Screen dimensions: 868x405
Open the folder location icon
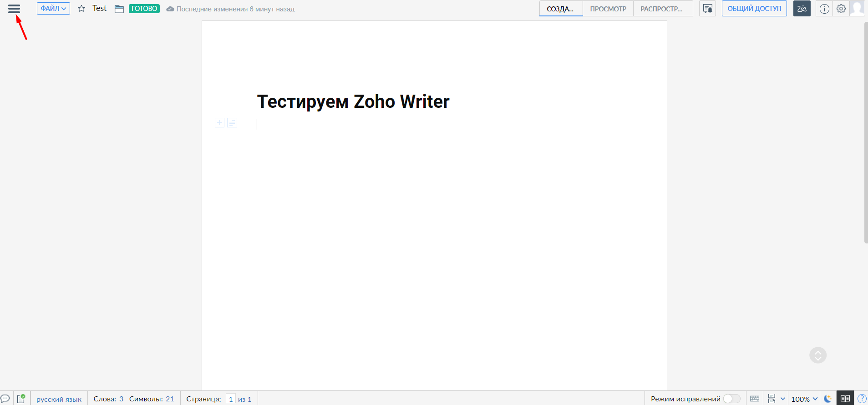click(x=119, y=9)
